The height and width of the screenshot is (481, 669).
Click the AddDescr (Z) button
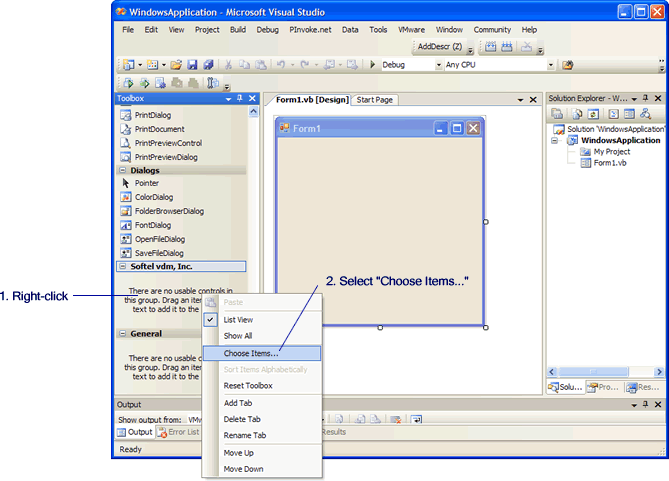coord(440,47)
